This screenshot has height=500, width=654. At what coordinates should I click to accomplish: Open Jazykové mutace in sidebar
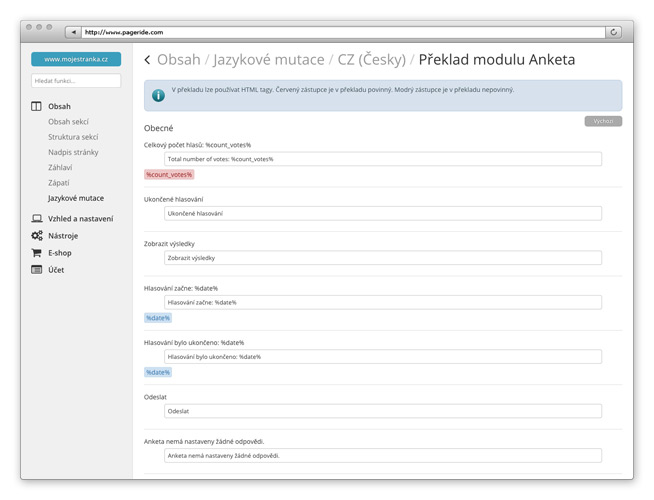(x=76, y=198)
